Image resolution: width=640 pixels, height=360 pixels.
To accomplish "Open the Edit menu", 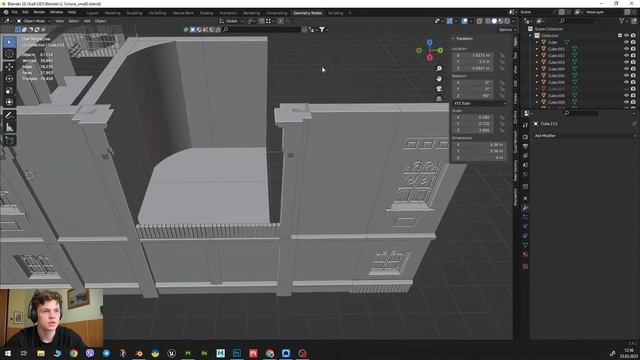I will [x=25, y=12].
